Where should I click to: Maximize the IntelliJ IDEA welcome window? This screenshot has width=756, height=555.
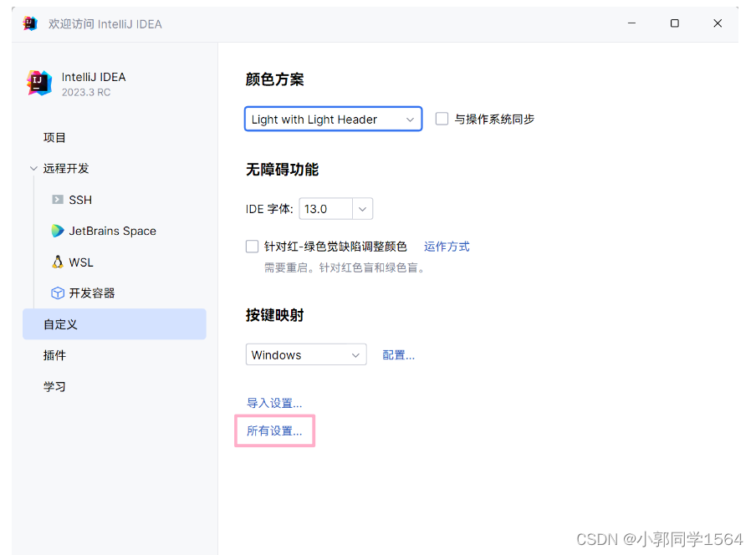click(x=675, y=23)
